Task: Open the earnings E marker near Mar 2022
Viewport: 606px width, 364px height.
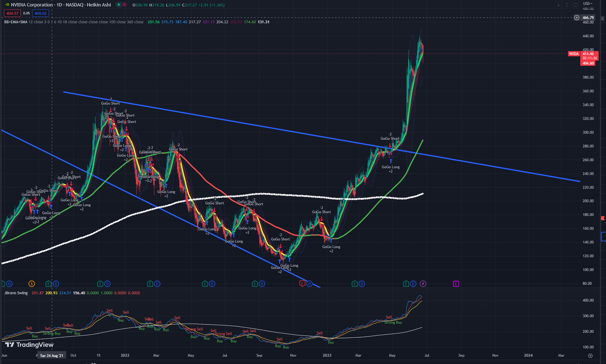Action: (x=150, y=284)
